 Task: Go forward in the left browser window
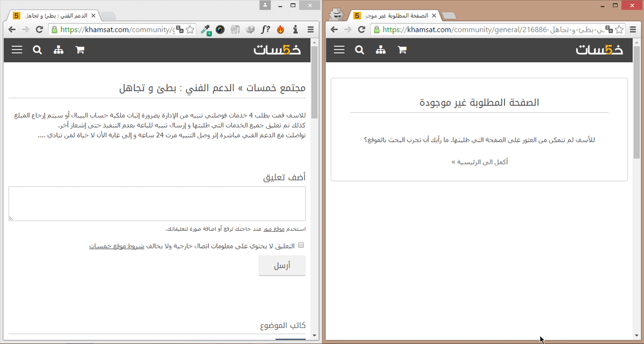pos(25,30)
